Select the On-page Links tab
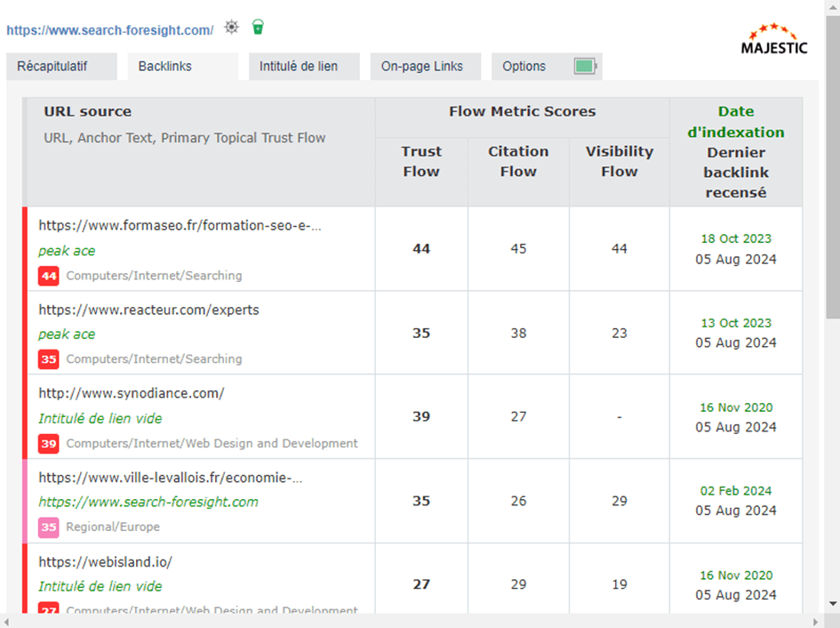Viewport: 840px width, 628px height. coord(426,67)
